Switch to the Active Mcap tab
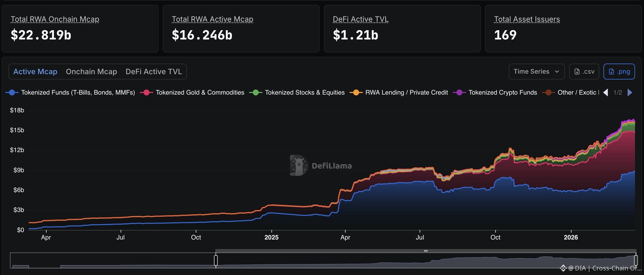This screenshot has height=275, width=644. 35,72
